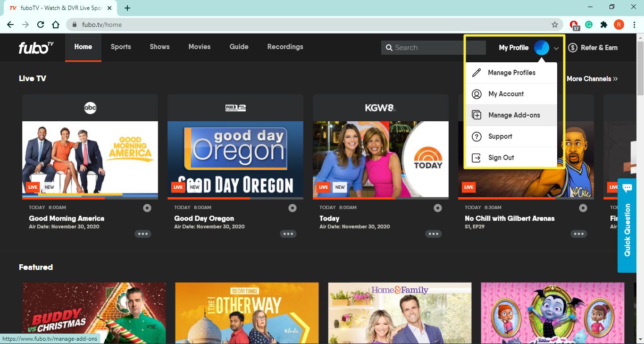Select Support in the profile menu
The height and width of the screenshot is (344, 644).
coord(511,136)
